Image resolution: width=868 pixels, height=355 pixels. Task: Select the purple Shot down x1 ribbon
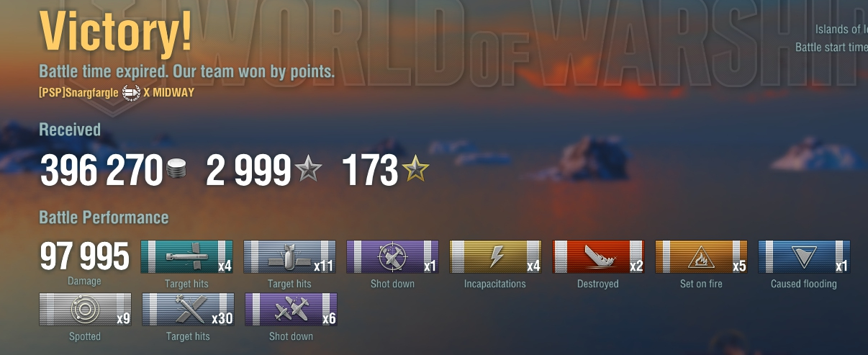tap(393, 257)
